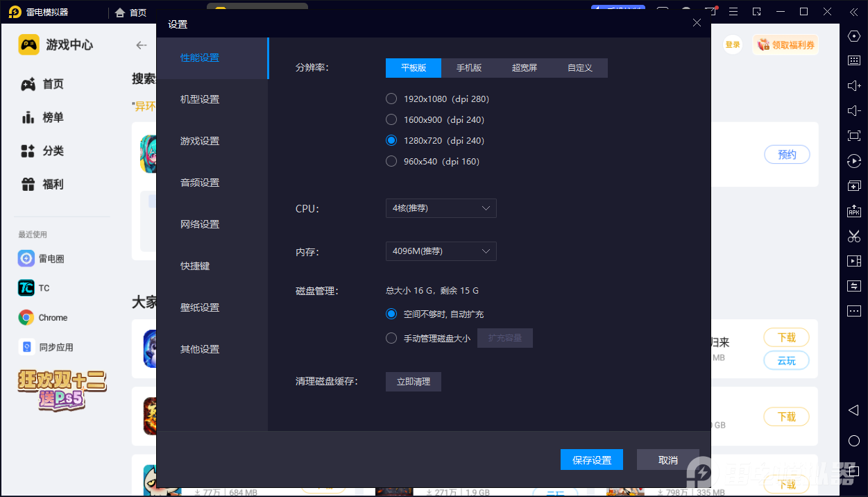This screenshot has height=497, width=868.
Task: Choose 空间不够时,自动扩充 disk option
Action: click(435, 314)
